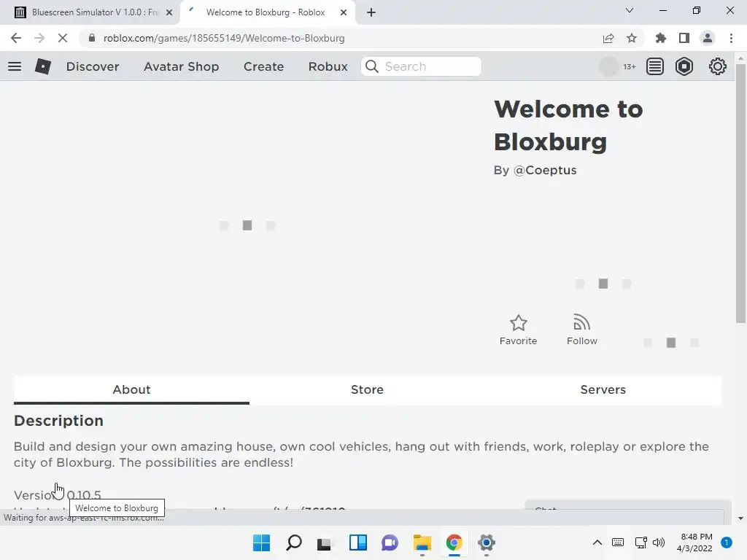This screenshot has width=747, height=560.
Task: Open the Create link
Action: 264,66
